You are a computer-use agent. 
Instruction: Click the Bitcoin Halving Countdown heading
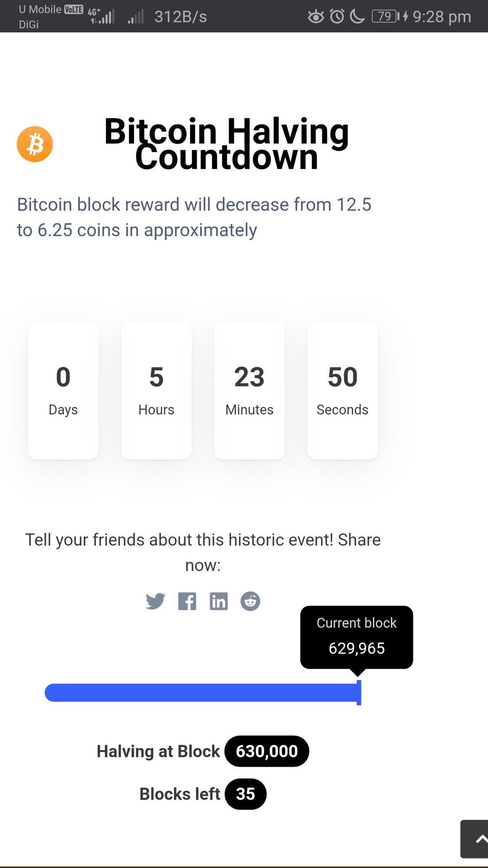pyautogui.click(x=226, y=144)
